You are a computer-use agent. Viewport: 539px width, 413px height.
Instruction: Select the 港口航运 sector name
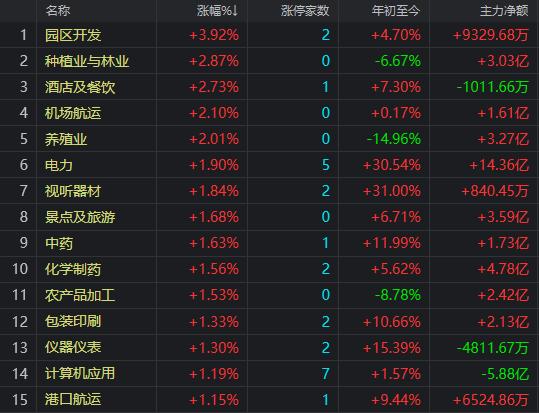(73, 400)
